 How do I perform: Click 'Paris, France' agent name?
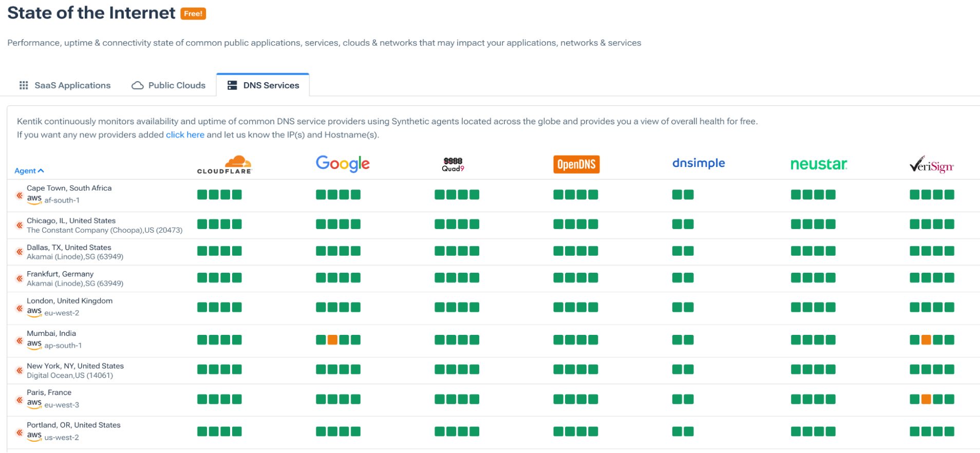point(49,392)
